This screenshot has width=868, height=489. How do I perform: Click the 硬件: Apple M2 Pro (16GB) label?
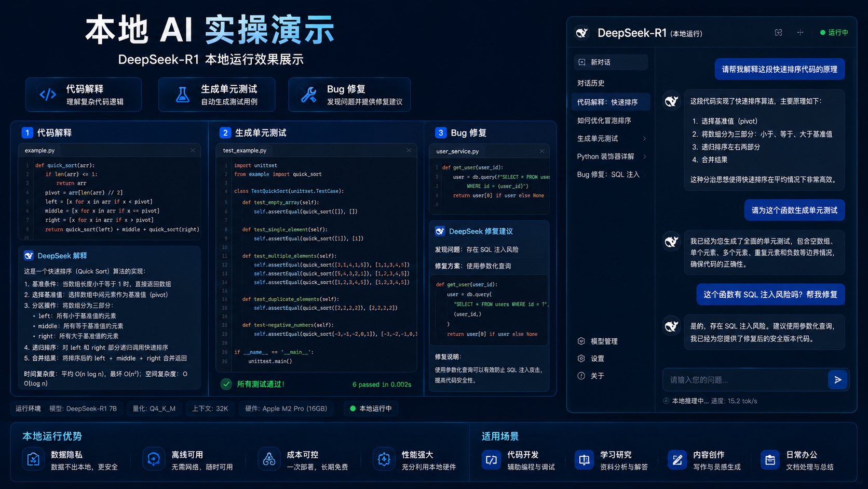pyautogui.click(x=286, y=408)
